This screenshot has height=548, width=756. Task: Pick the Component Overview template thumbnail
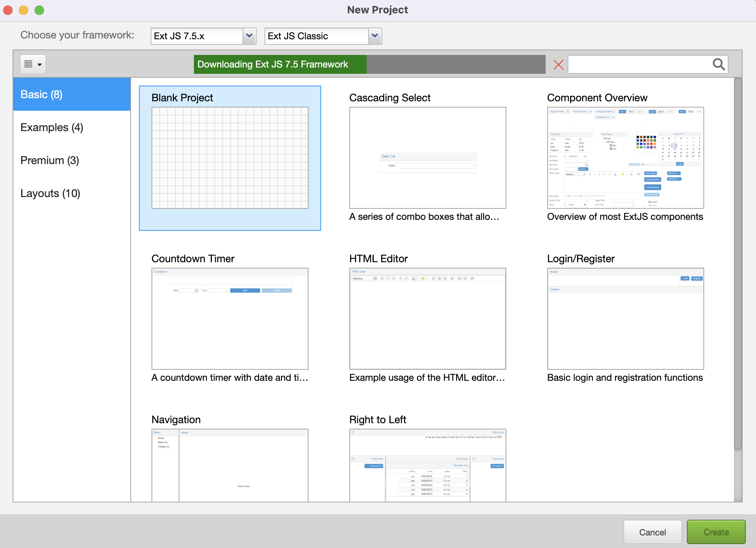(626, 158)
